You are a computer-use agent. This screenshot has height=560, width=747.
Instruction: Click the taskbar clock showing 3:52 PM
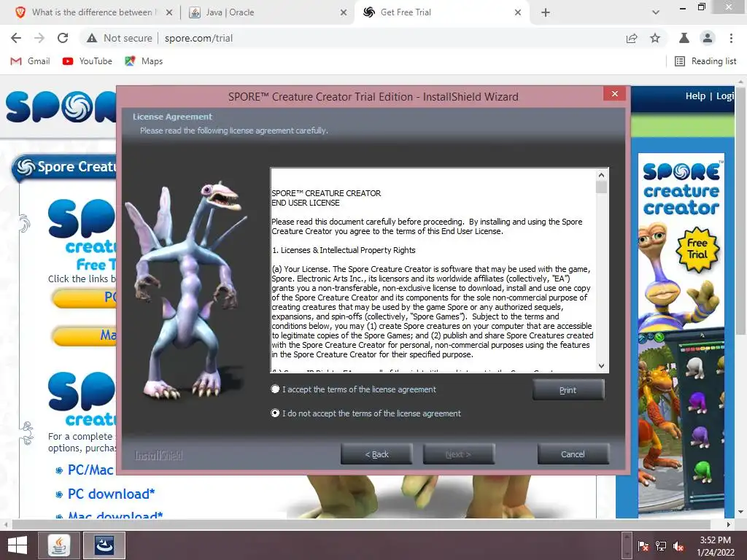coord(715,545)
